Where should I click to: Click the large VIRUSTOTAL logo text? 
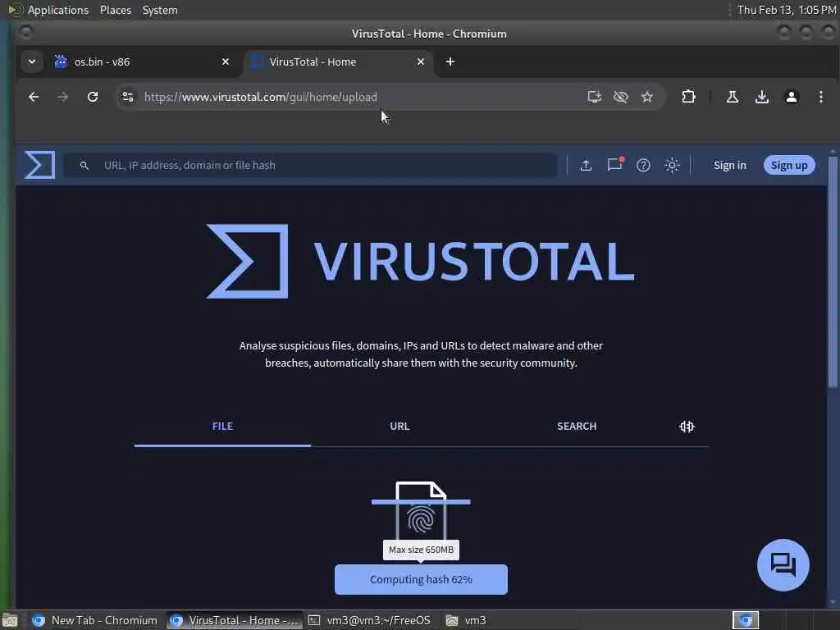(474, 262)
